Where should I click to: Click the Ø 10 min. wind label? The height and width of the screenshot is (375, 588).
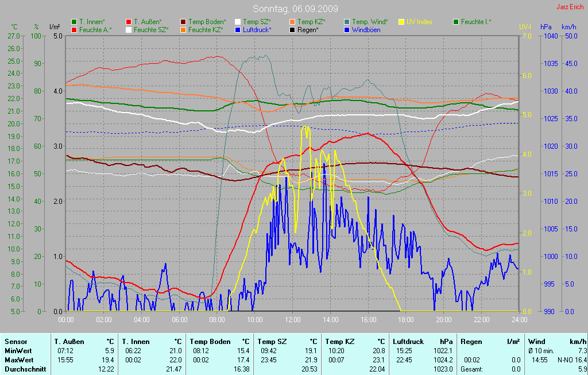coord(541,351)
